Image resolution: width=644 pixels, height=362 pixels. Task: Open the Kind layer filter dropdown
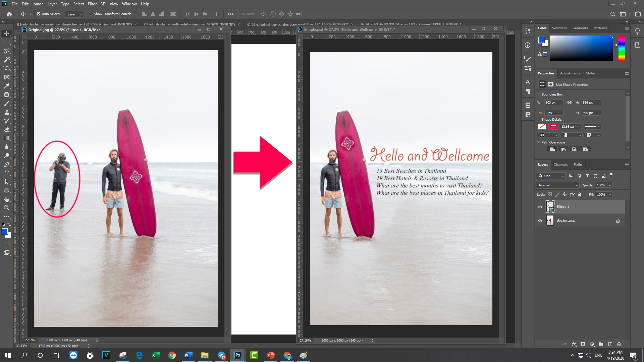click(x=551, y=176)
